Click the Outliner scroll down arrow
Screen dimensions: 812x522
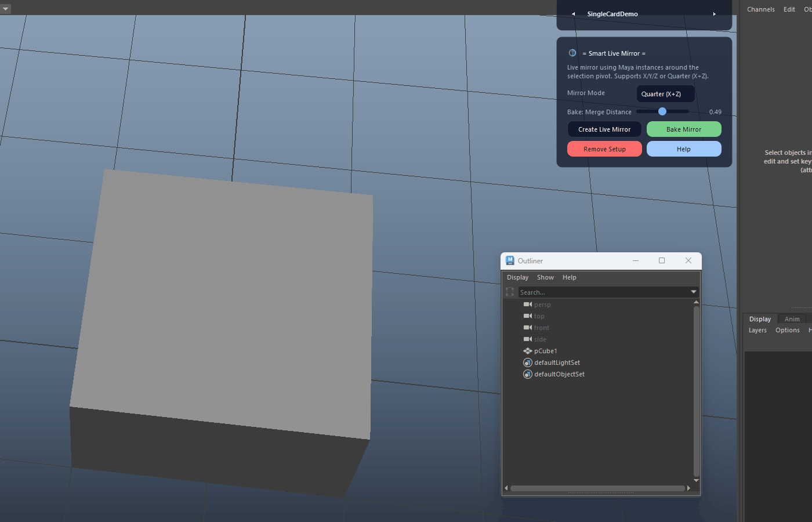click(x=696, y=481)
